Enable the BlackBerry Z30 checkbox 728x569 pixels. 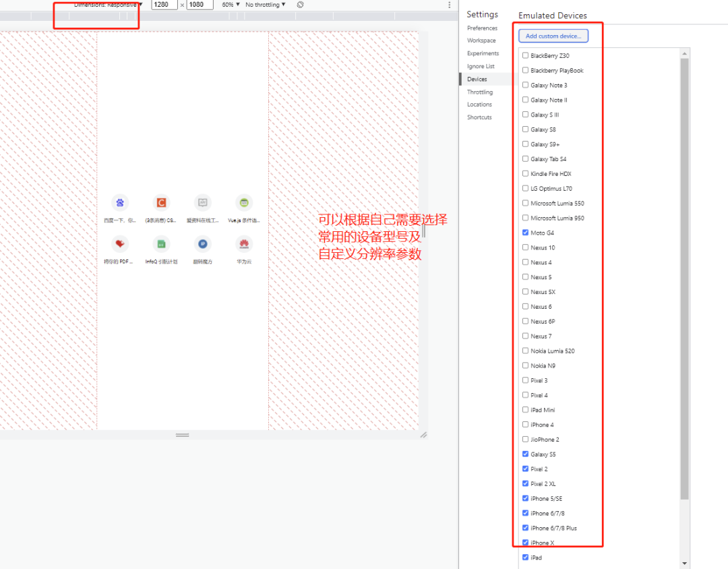tap(525, 55)
